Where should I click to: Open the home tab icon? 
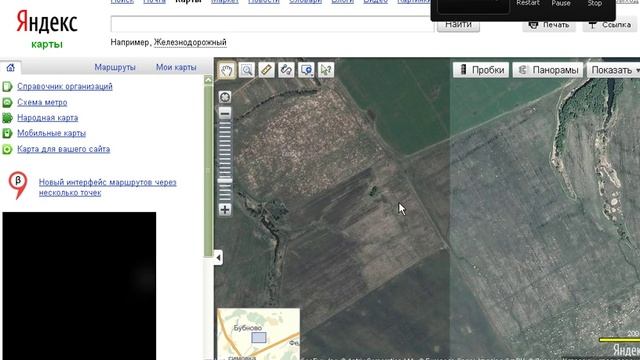click(11, 67)
